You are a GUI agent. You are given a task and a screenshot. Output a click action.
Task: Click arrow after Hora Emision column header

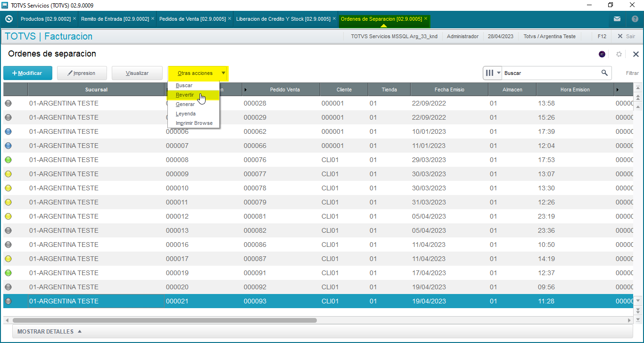[x=617, y=90]
